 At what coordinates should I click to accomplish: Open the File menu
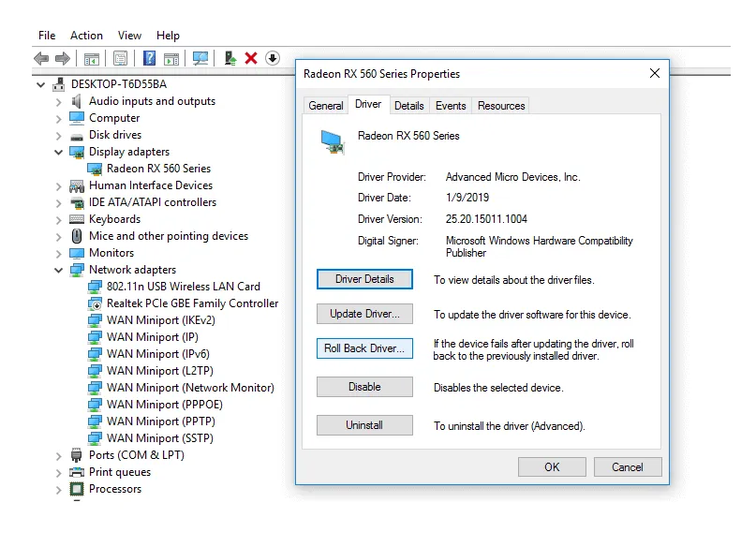[x=47, y=36]
